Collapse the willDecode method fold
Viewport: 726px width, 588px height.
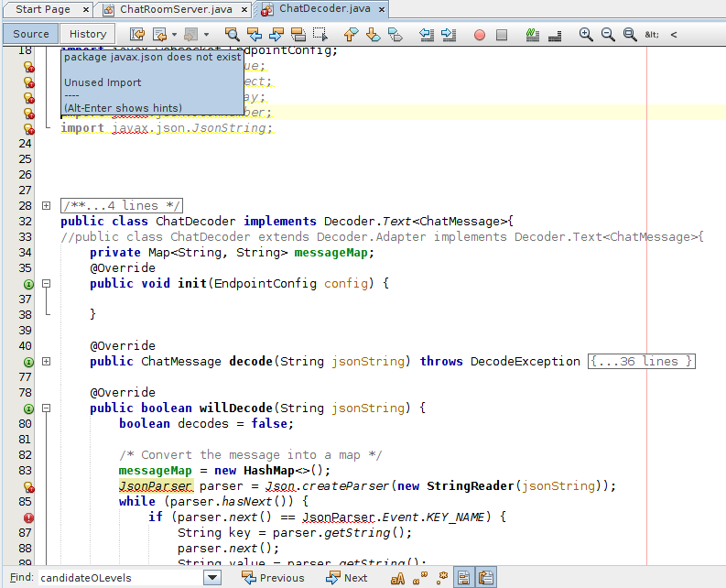(47, 408)
